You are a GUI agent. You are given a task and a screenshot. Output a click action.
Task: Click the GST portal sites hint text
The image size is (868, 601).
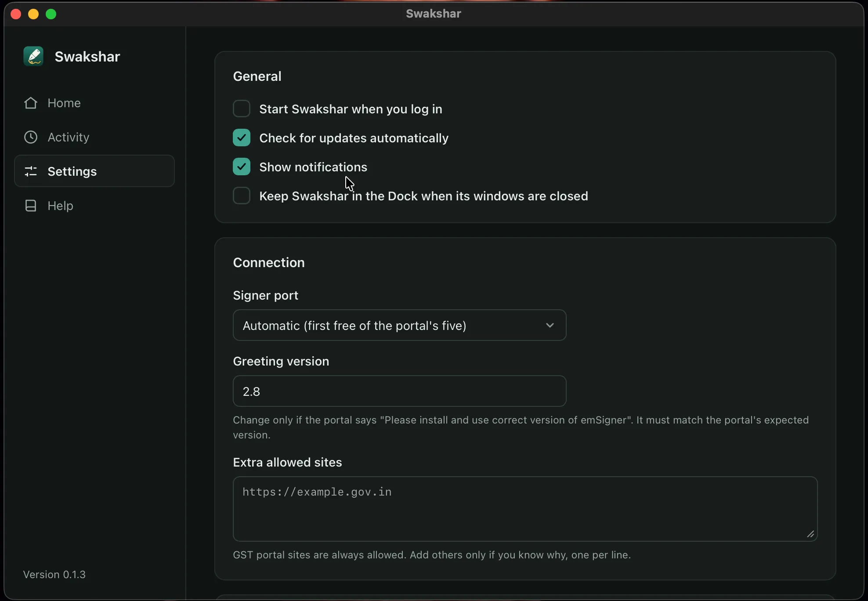coord(432,555)
